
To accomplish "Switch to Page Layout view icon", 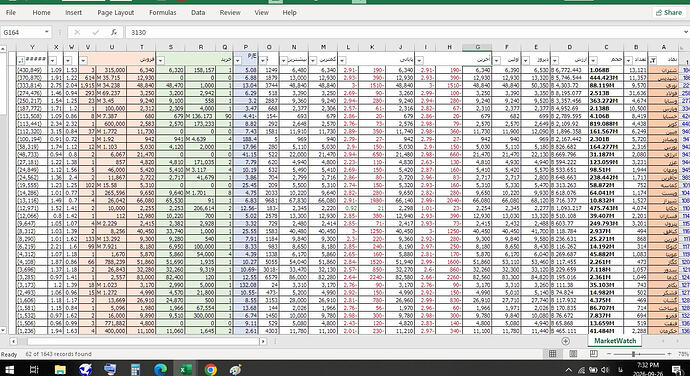I will click(573, 354).
